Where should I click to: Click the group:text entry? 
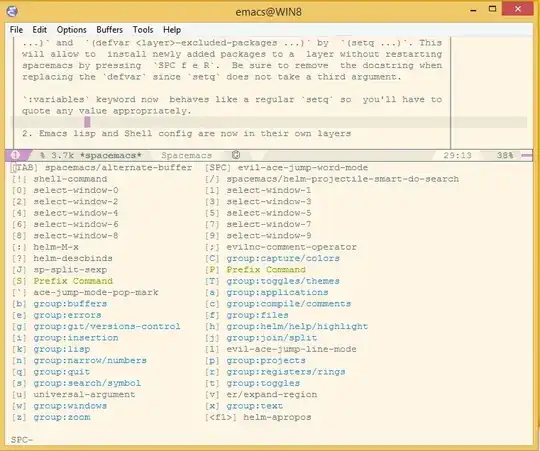click(x=255, y=406)
